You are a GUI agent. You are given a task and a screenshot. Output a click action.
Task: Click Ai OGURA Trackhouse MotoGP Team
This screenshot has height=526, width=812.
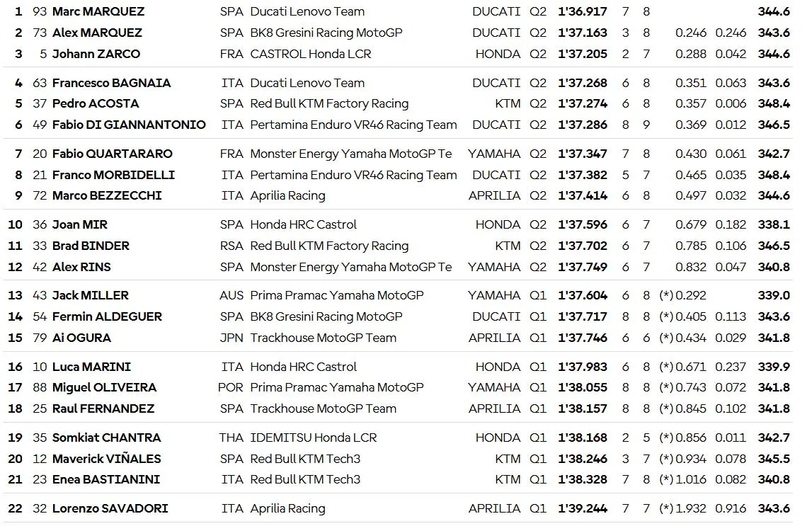(323, 338)
